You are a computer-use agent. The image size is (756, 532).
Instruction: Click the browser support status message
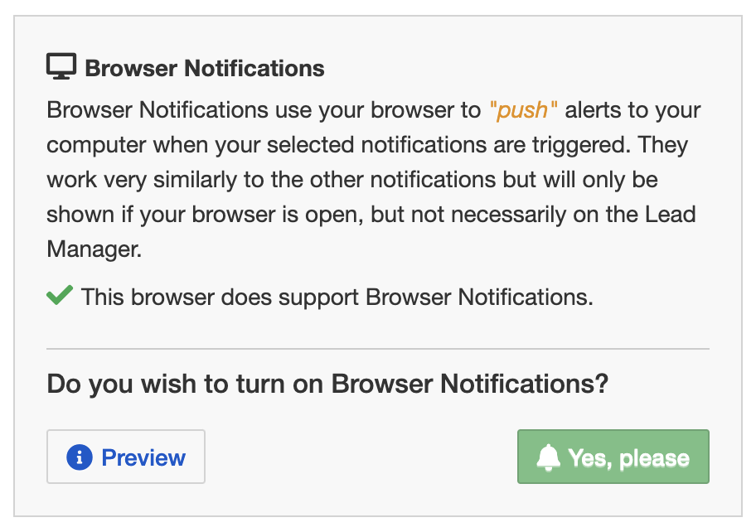click(337, 297)
